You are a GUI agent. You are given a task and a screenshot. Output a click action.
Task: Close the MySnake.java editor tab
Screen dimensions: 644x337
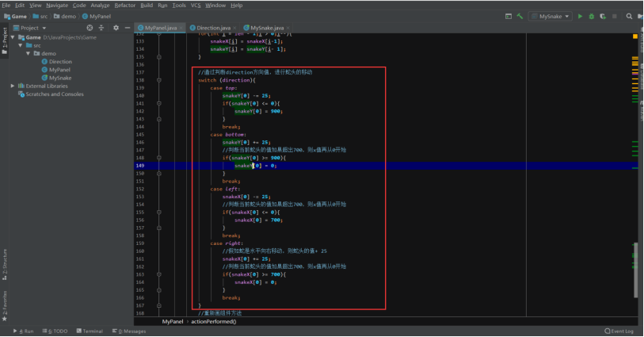click(288, 28)
